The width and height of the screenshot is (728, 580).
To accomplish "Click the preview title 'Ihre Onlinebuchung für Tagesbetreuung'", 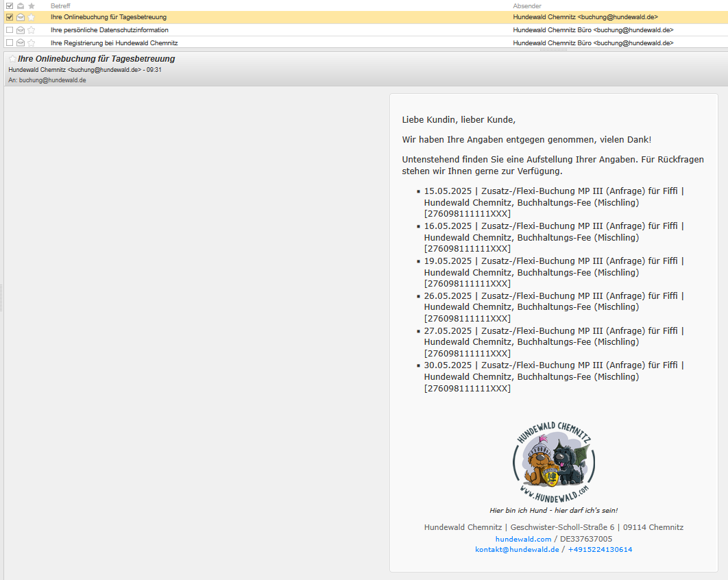I will tap(96, 58).
